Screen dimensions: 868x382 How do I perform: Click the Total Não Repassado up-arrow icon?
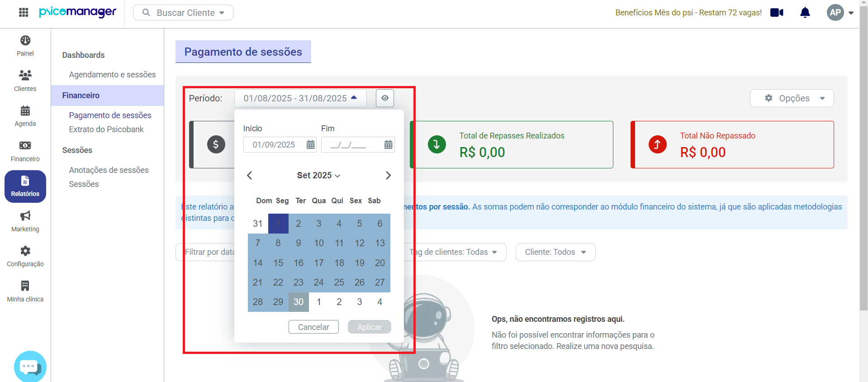pos(658,144)
